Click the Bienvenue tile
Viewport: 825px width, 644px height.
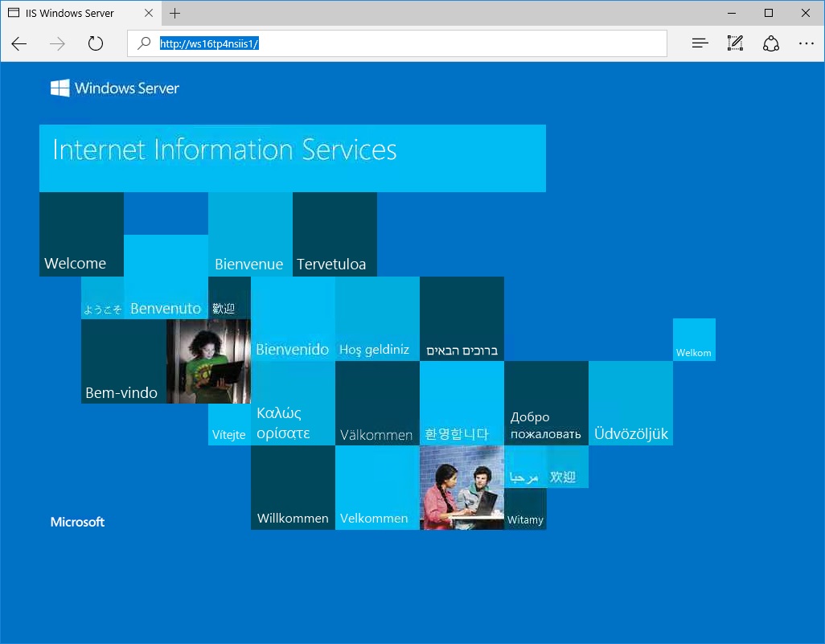250,234
